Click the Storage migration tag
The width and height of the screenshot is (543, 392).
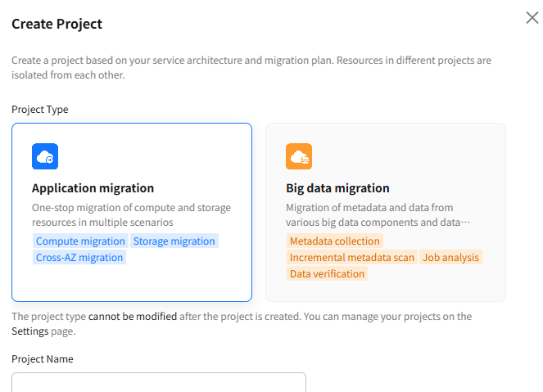(x=174, y=241)
